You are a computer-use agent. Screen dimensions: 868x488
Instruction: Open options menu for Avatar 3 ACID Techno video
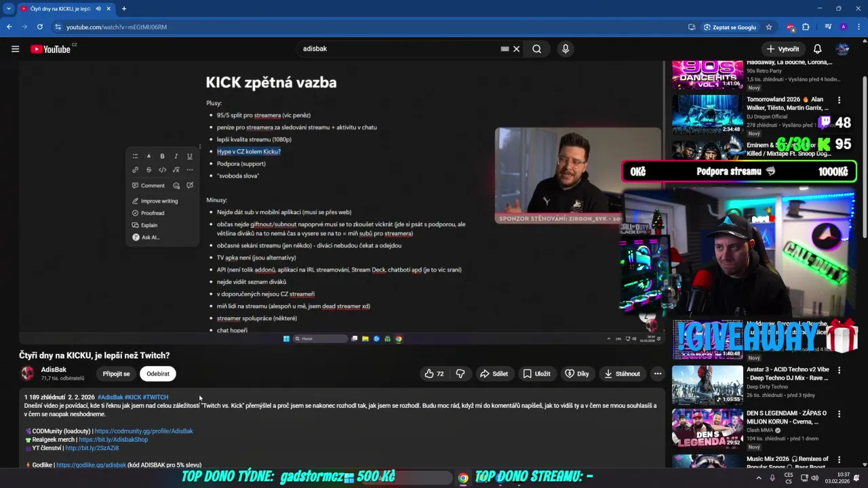[839, 371]
